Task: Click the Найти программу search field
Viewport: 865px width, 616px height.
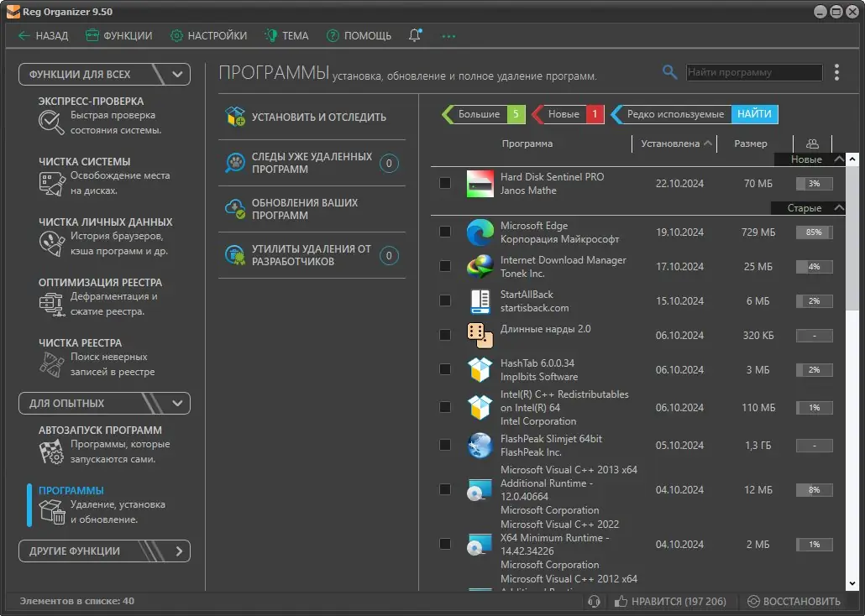Action: click(754, 72)
